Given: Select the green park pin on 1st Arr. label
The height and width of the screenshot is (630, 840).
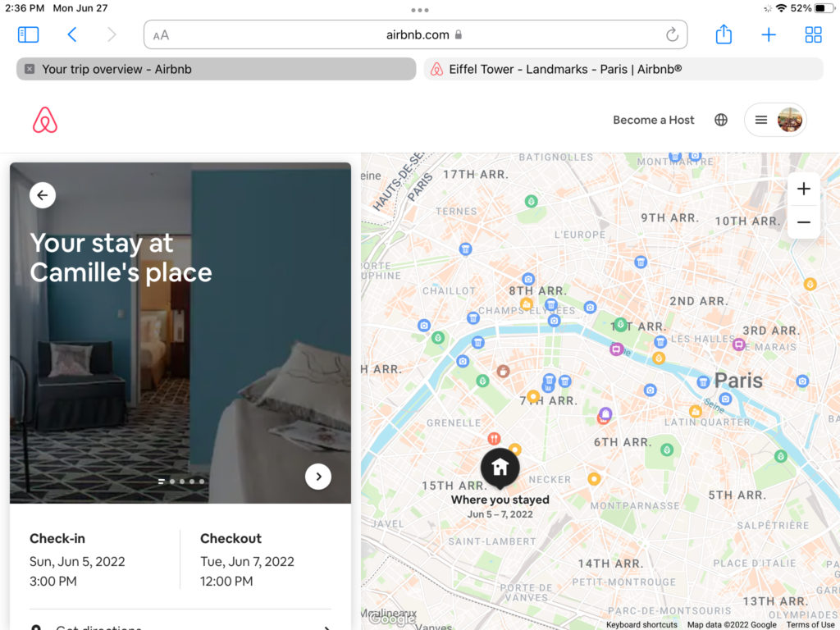Looking at the screenshot, I should tap(620, 324).
